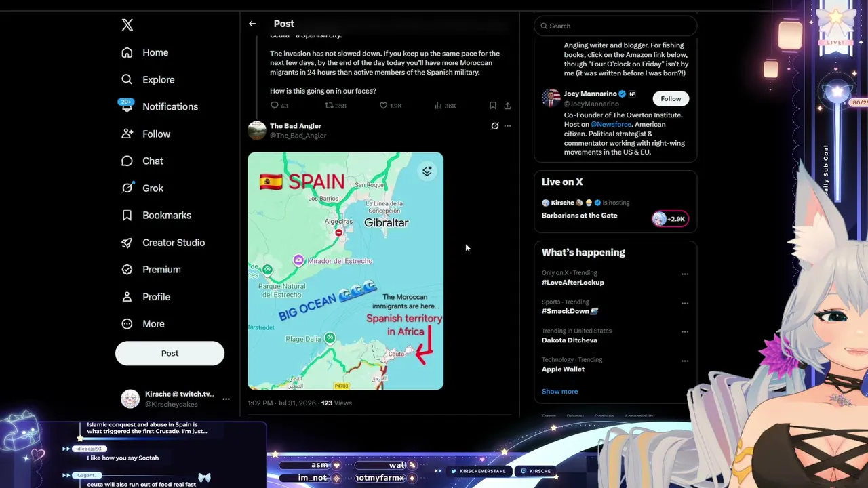Click the Search input field
Image resolution: width=868 pixels, height=488 pixels.
point(616,26)
